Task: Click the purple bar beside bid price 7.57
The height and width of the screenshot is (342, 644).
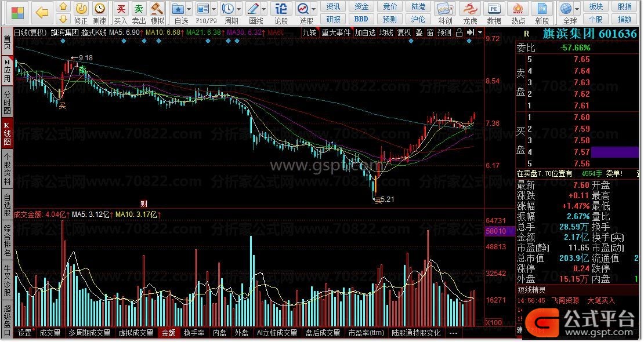Action: pyautogui.click(x=614, y=152)
